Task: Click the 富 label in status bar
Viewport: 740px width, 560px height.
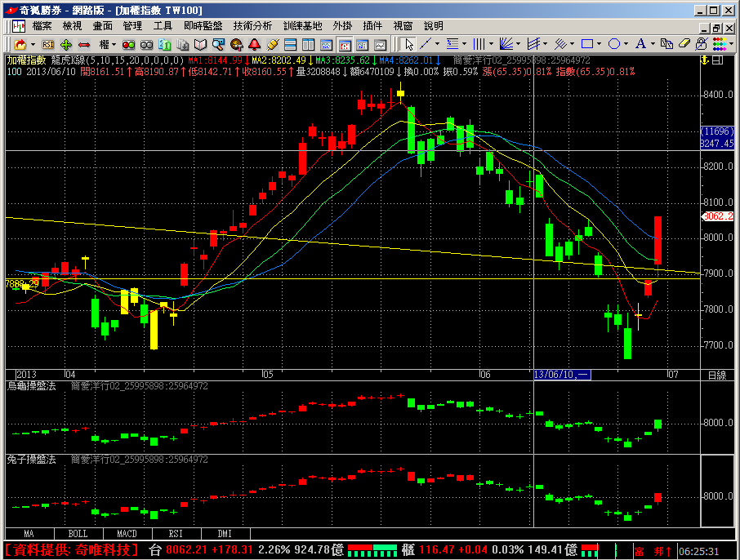Action: (640, 551)
